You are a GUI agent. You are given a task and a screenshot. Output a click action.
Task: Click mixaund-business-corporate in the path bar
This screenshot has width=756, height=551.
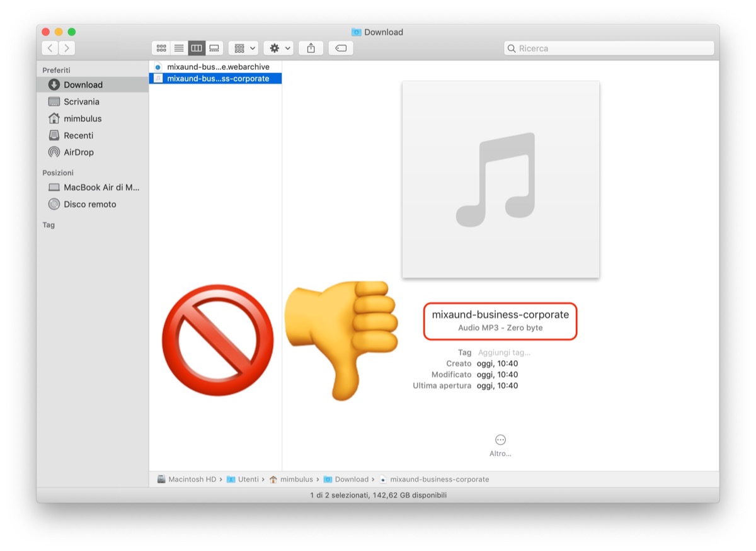click(434, 479)
